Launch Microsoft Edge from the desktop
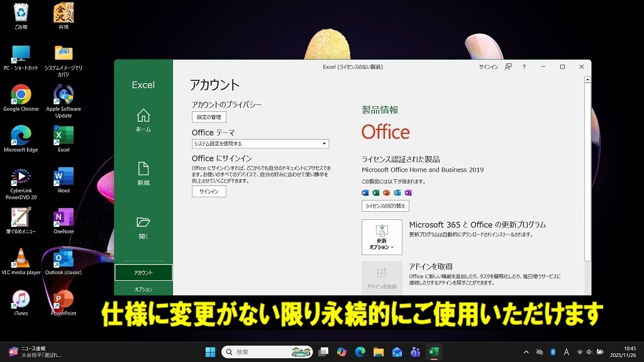 click(21, 139)
